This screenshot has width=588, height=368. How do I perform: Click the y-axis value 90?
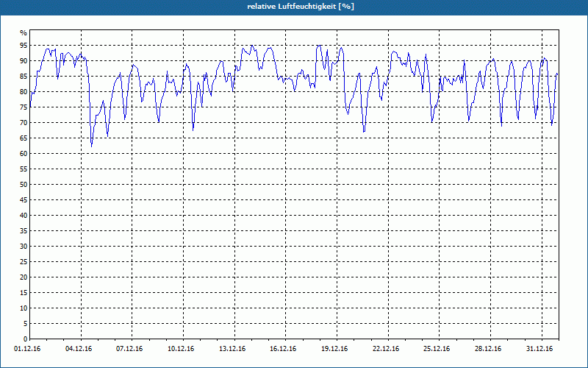[x=24, y=61]
